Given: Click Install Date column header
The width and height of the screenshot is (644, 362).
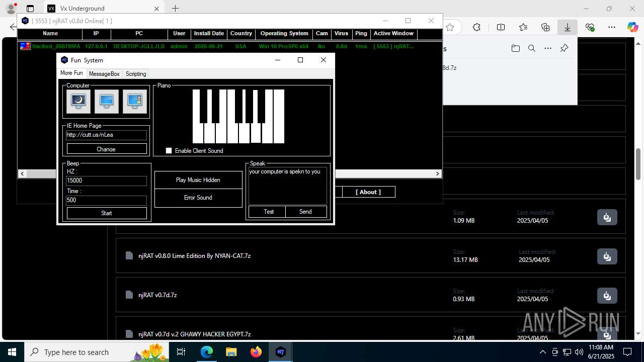Looking at the screenshot, I should (209, 34).
